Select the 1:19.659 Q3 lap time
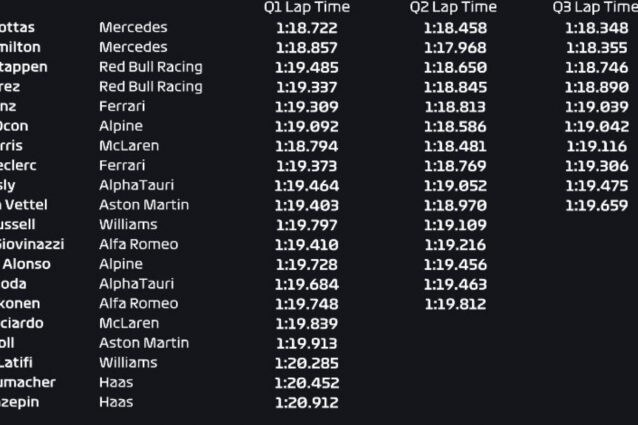Screen dimensions: 638x425 (596, 205)
